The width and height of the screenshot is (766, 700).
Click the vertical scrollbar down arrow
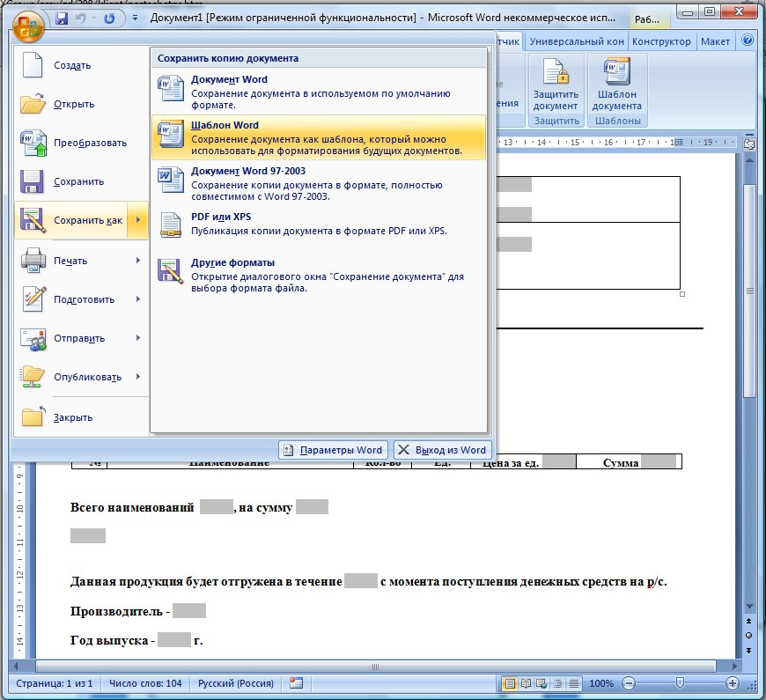click(749, 606)
